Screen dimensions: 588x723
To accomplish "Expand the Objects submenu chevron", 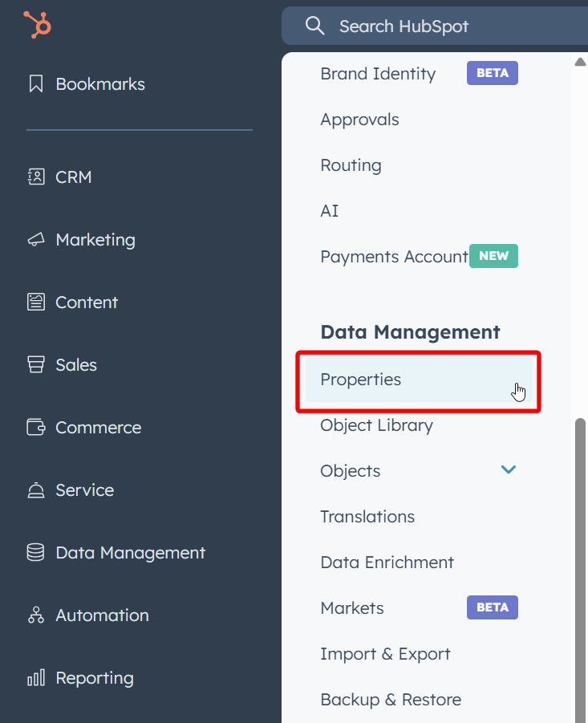I will (x=509, y=469).
